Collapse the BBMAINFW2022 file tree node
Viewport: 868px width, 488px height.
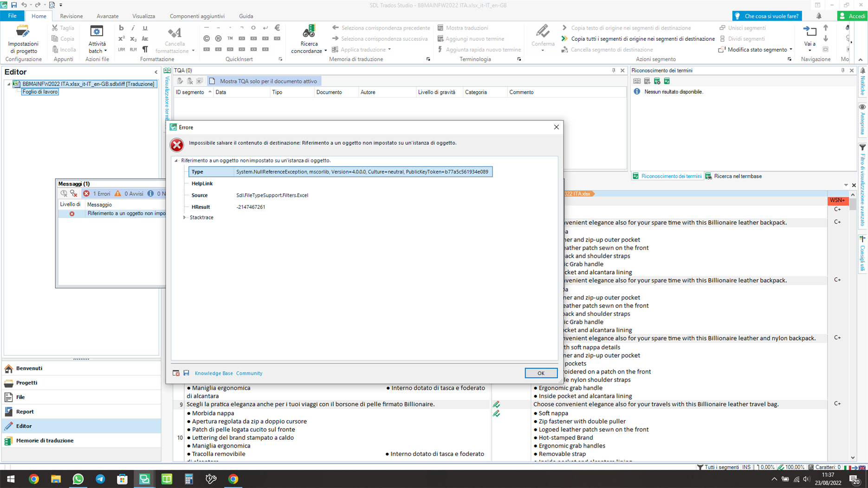[x=8, y=84]
